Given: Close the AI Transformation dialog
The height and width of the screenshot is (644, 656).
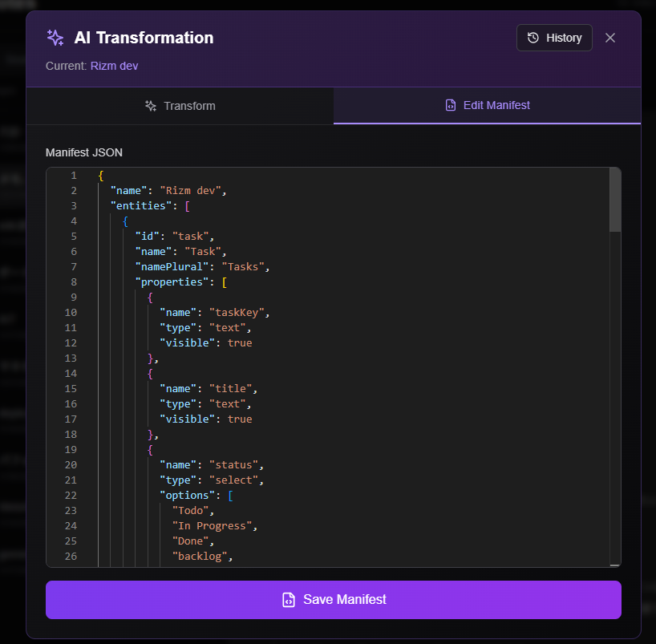Looking at the screenshot, I should [610, 38].
